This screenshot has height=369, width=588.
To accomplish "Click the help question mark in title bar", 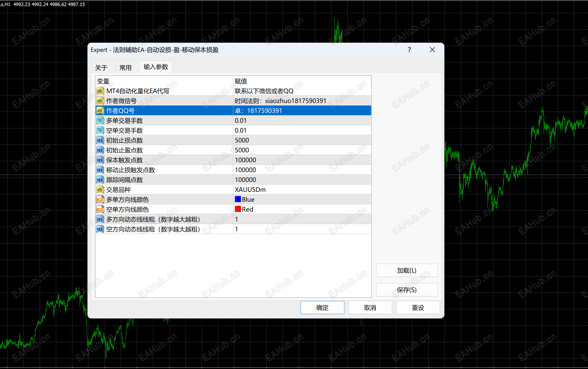I will (x=409, y=50).
